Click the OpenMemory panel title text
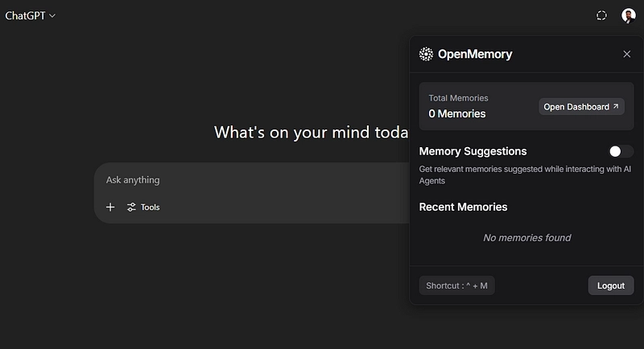644x349 pixels. (475, 54)
